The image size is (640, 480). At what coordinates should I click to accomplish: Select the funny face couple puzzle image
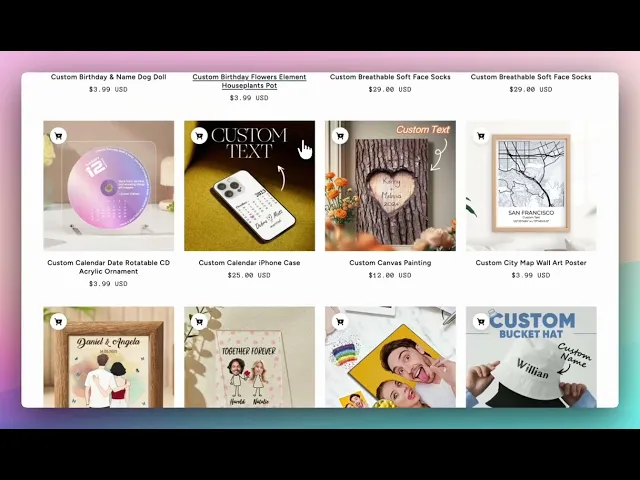(x=390, y=357)
